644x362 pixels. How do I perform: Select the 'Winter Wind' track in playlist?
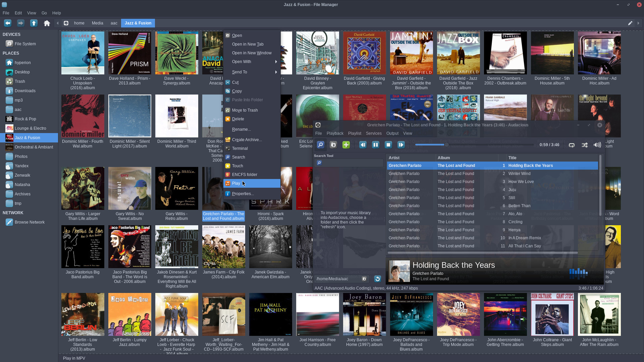492,174
